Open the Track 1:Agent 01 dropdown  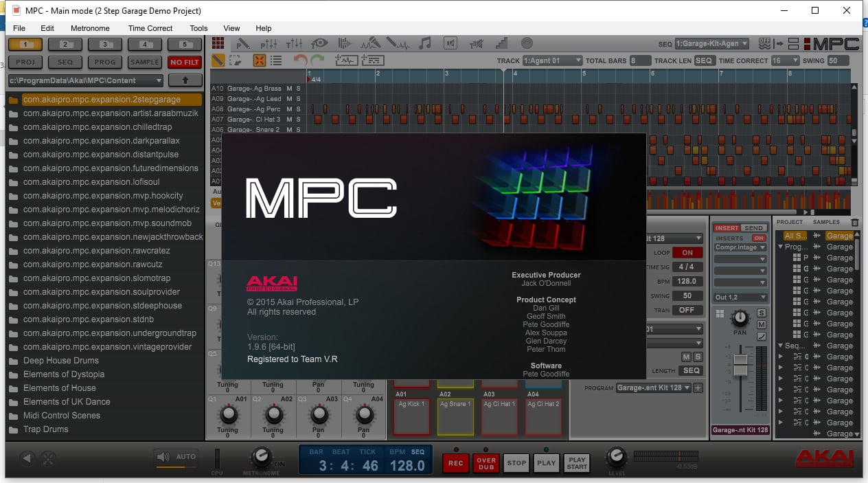pyautogui.click(x=552, y=60)
